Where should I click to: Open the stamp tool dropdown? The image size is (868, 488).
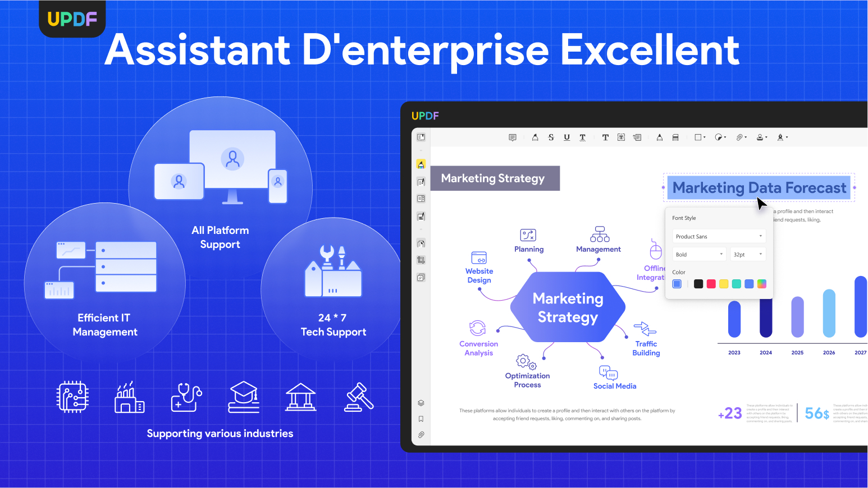pyautogui.click(x=762, y=137)
